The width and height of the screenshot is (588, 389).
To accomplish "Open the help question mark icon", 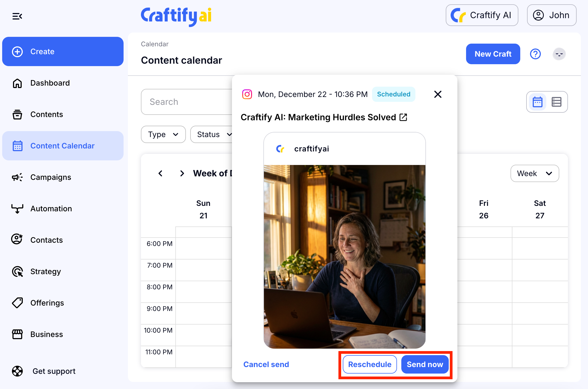I will [x=535, y=54].
